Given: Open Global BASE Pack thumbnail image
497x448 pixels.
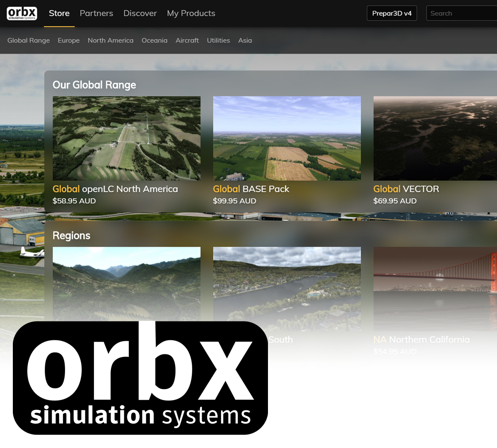Looking at the screenshot, I should [x=287, y=138].
